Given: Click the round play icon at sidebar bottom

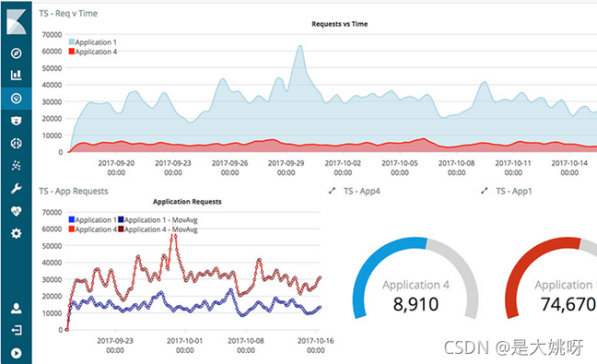Looking at the screenshot, I should click(16, 353).
